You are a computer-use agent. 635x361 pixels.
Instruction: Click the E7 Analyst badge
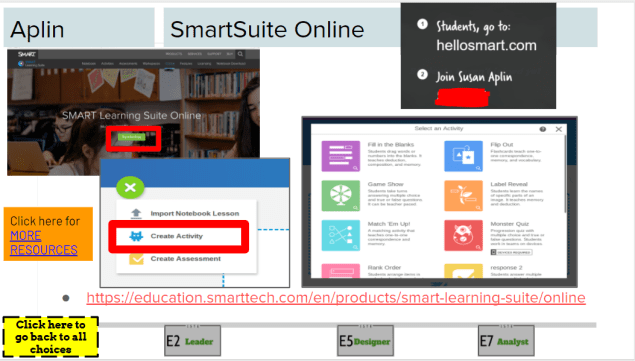tap(506, 341)
